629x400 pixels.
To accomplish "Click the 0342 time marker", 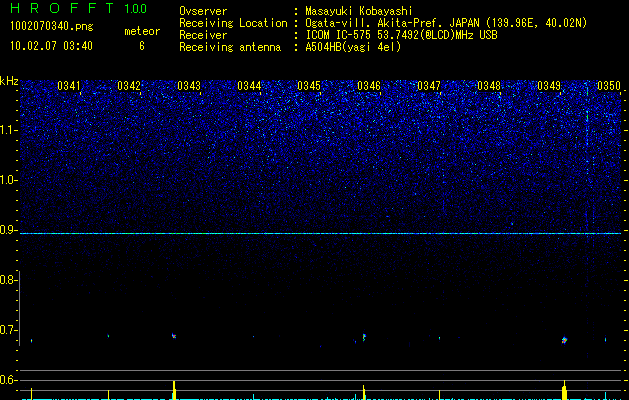I will 129,86.
